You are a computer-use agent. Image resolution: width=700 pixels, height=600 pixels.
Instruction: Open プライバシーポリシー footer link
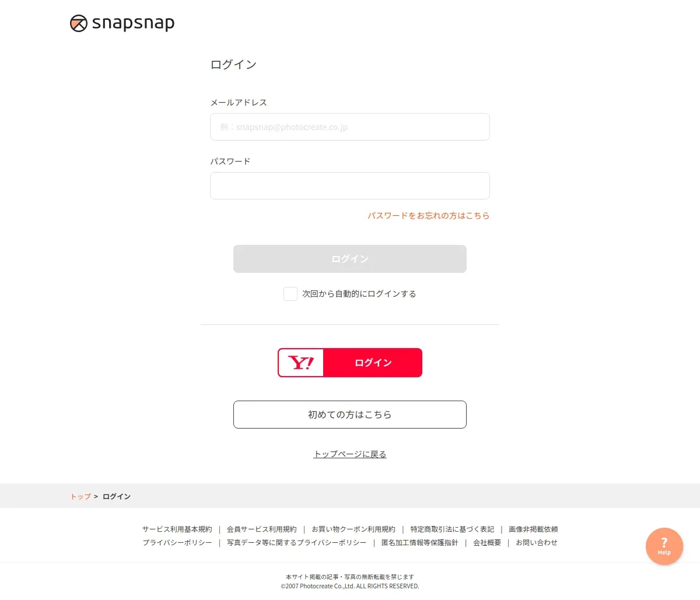177,543
